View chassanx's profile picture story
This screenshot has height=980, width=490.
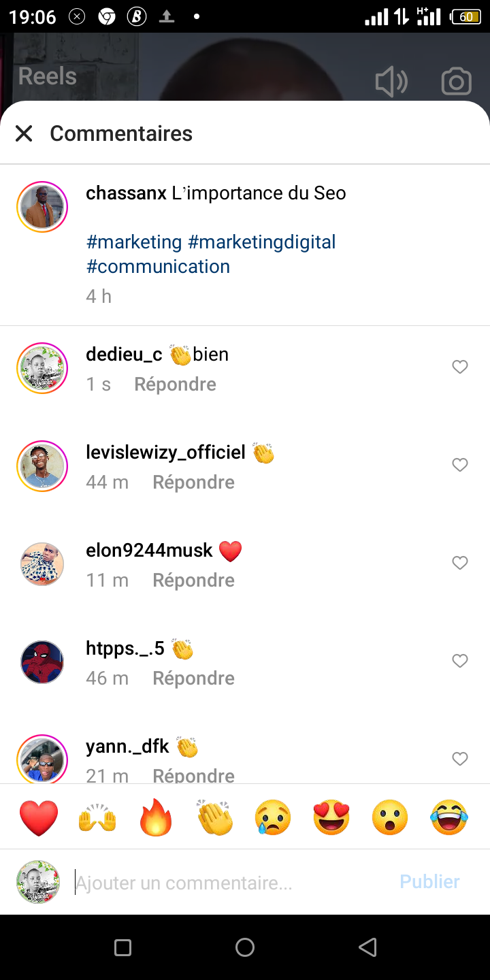pos(42,207)
